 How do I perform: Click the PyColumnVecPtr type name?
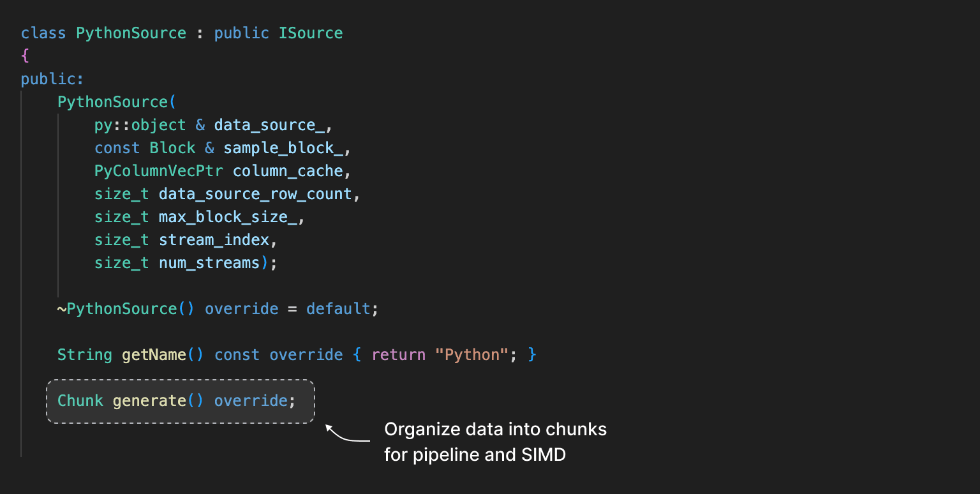point(159,171)
